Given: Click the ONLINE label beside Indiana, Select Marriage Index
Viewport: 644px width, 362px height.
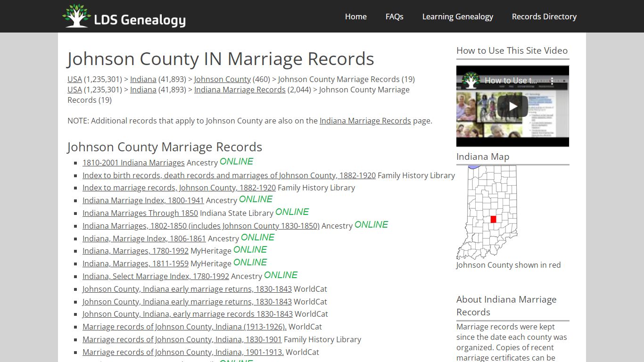Looking at the screenshot, I should pos(281,275).
